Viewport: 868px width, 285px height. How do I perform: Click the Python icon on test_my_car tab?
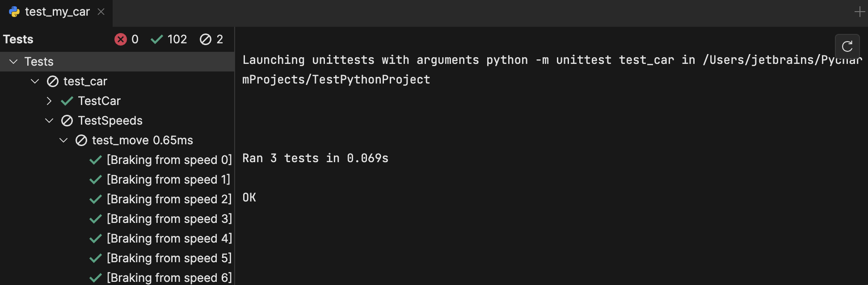[14, 12]
